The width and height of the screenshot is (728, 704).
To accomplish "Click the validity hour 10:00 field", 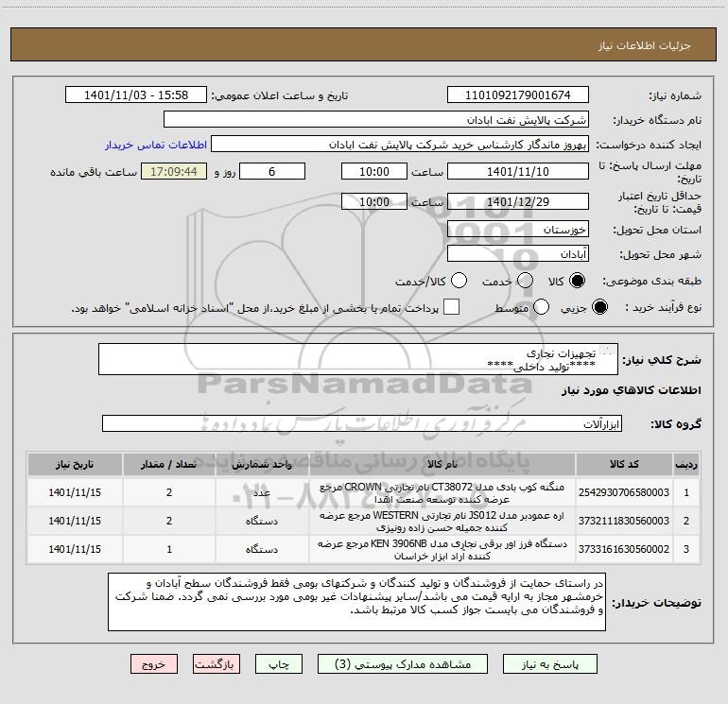I will [374, 201].
